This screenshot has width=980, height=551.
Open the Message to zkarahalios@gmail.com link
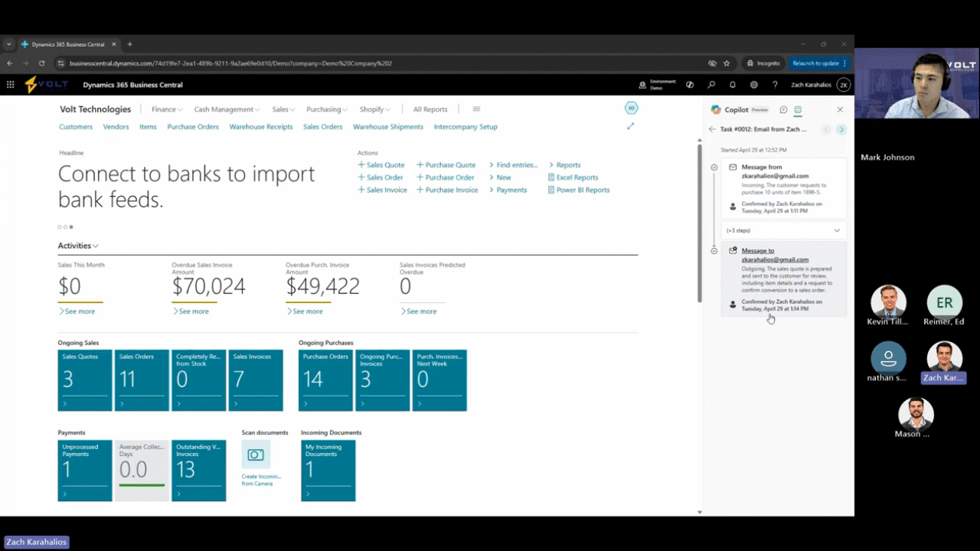(x=775, y=255)
